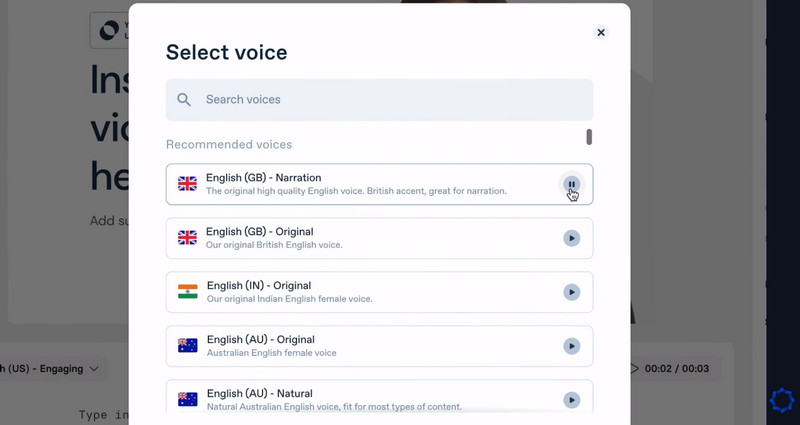The width and height of the screenshot is (800, 425).
Task: Click the Search voices text field
Action: click(x=390, y=100)
